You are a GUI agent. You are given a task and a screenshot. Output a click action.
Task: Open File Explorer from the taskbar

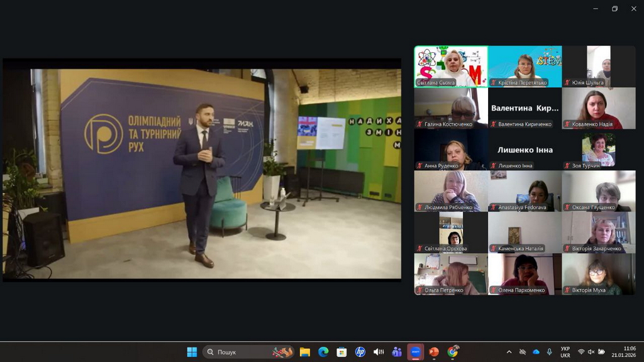pyautogui.click(x=305, y=352)
